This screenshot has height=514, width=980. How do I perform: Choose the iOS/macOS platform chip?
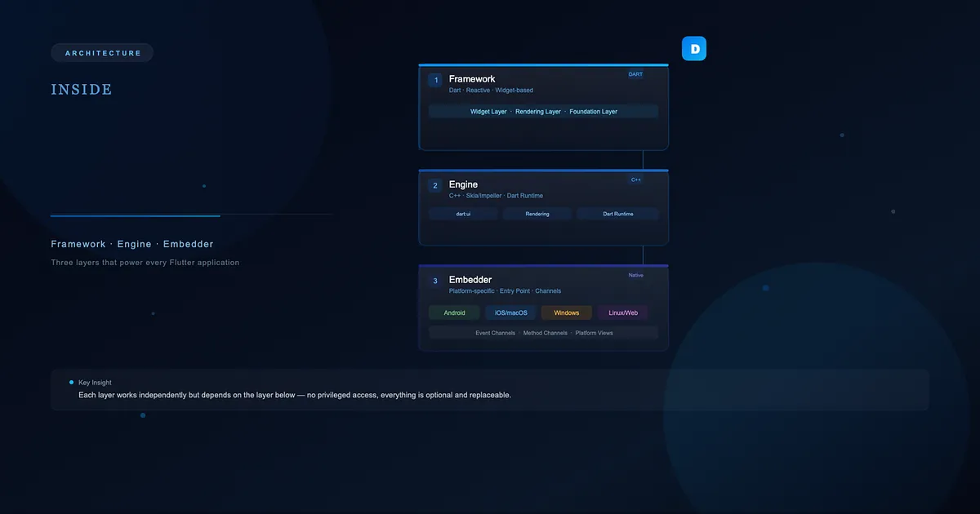tap(510, 312)
